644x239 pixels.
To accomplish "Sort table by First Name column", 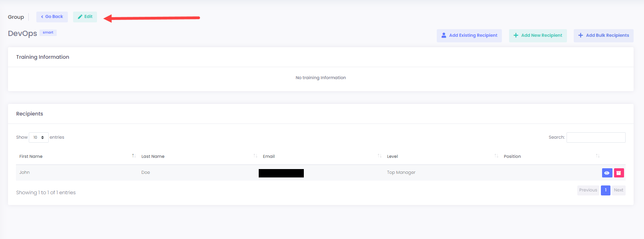I will pyautogui.click(x=31, y=156).
